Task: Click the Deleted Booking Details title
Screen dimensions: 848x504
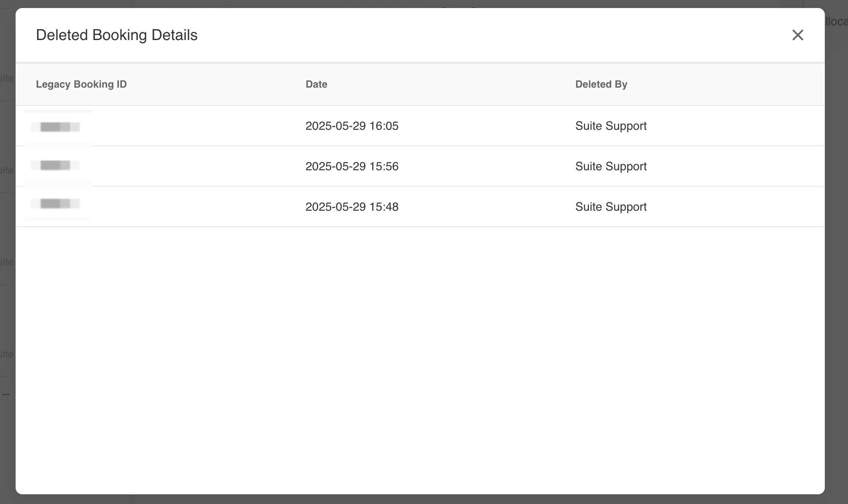Action: point(117,35)
